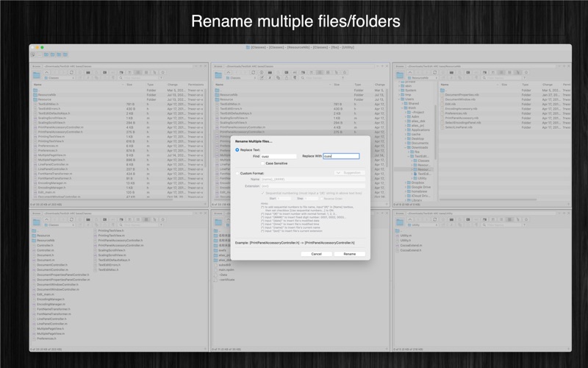
Task: Click the favorites star in top-right pane
Action: (x=526, y=72)
